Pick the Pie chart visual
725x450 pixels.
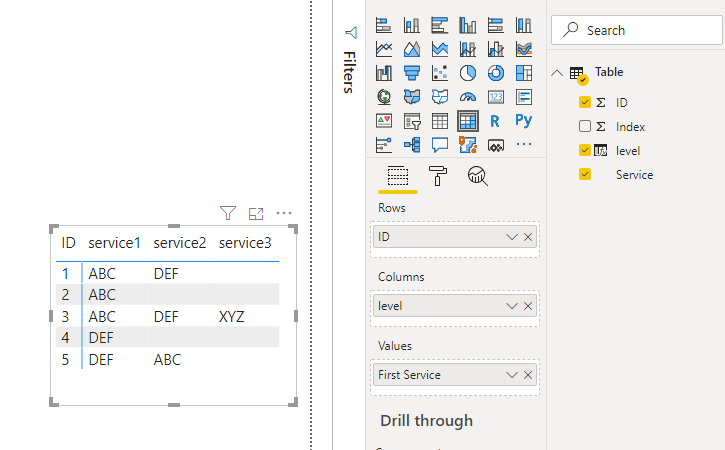[x=467, y=73]
